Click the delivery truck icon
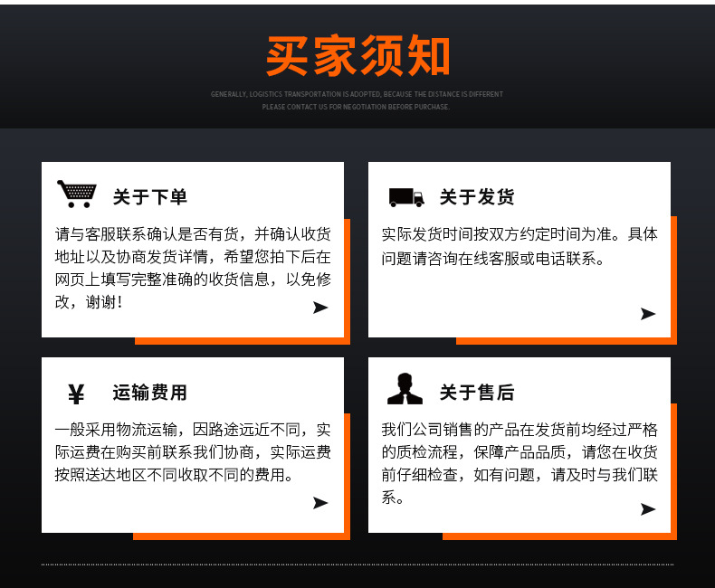 [405, 197]
